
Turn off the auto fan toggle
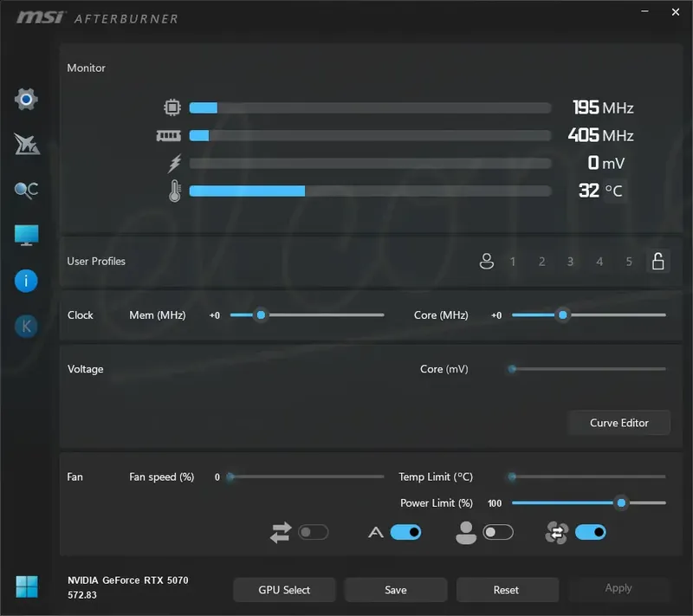coord(405,532)
